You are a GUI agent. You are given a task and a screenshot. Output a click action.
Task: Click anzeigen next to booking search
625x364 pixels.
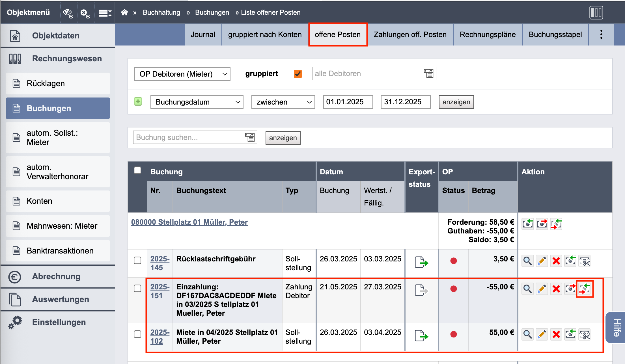(283, 138)
